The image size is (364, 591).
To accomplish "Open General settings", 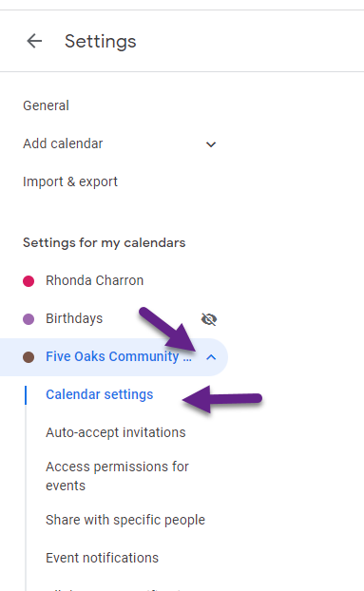I will tap(46, 105).
